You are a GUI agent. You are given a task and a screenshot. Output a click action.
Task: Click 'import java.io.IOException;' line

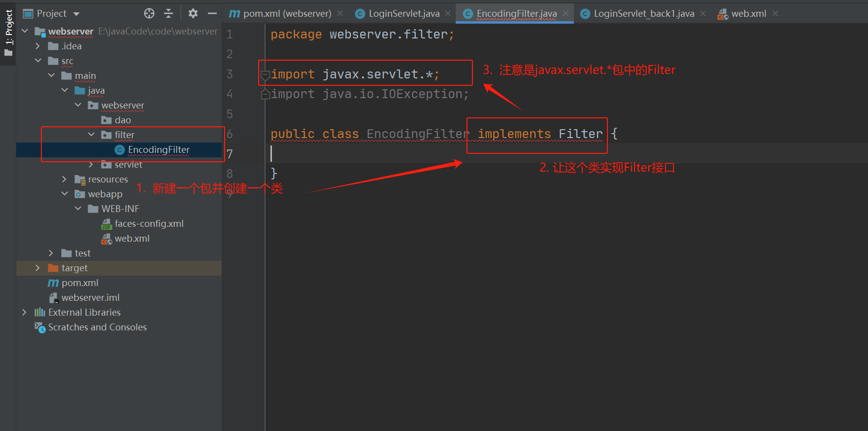pos(369,94)
